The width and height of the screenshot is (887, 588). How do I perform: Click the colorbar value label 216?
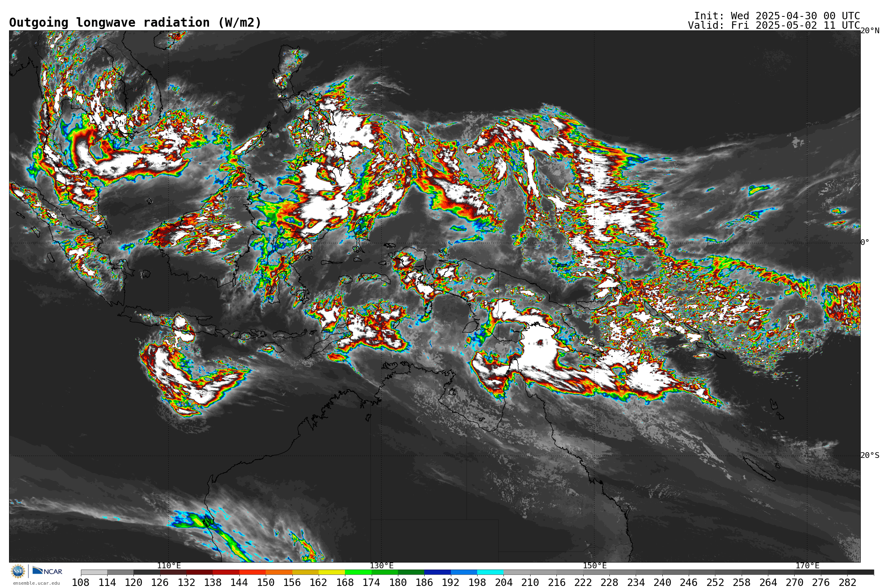tap(556, 582)
